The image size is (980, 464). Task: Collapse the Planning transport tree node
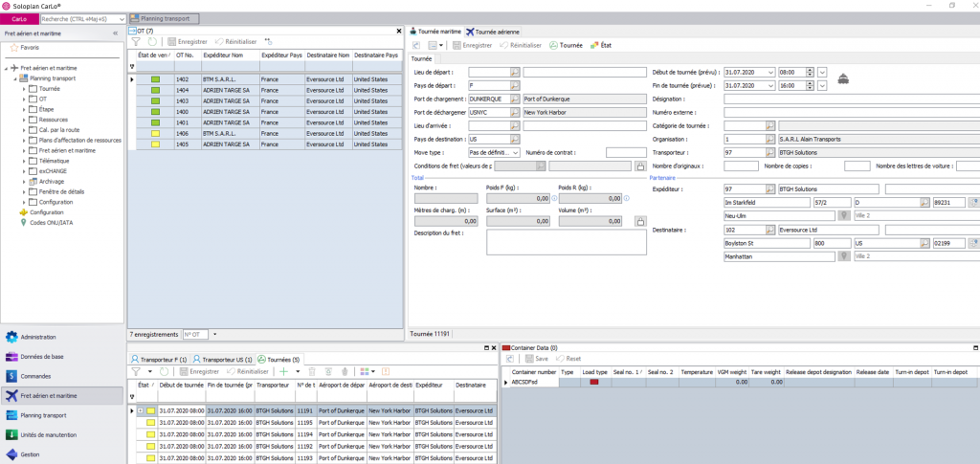pyautogui.click(x=15, y=78)
